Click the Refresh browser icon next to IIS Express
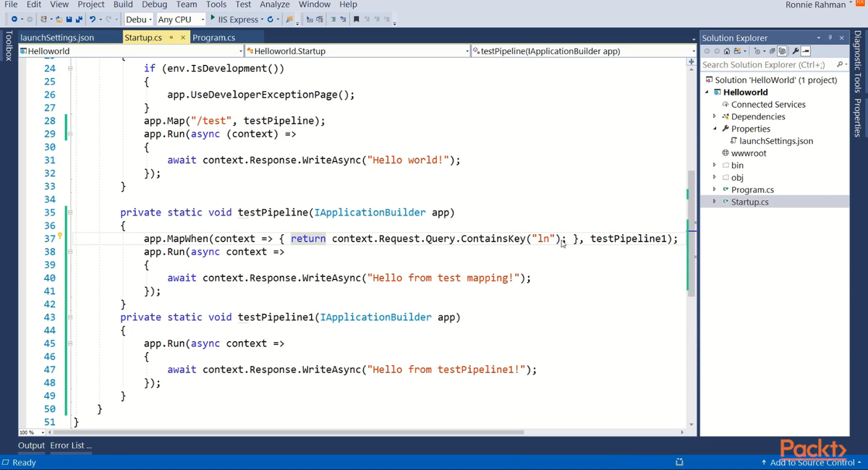 click(270, 19)
